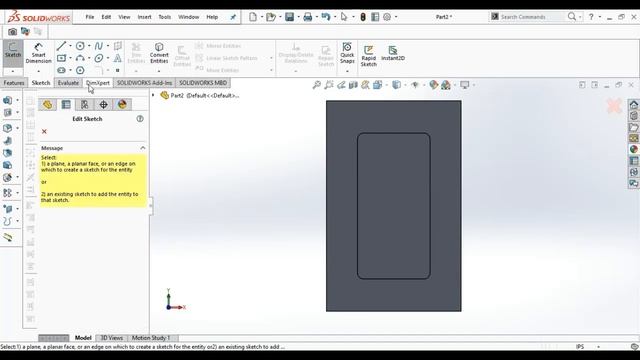Open the Quick Snaps dropdown arrow
This screenshot has height=360, width=640.
pos(347,71)
